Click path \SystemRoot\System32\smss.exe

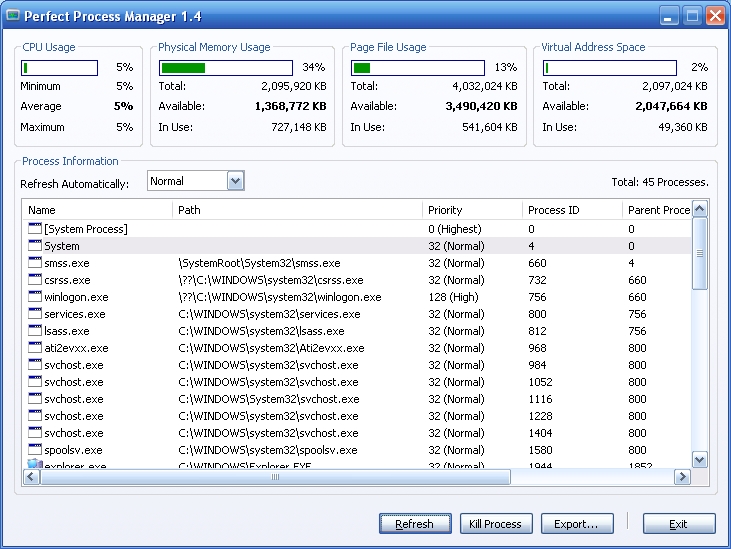259,263
